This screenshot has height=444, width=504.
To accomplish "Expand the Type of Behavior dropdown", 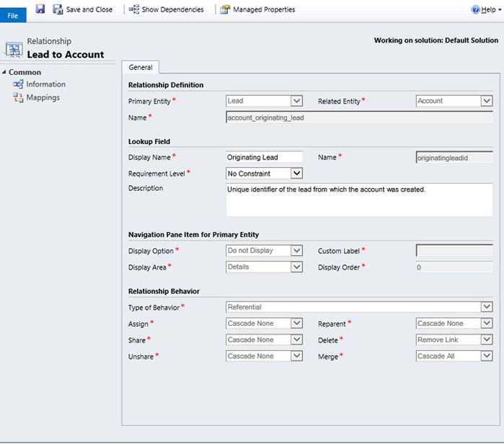I will [x=487, y=307].
